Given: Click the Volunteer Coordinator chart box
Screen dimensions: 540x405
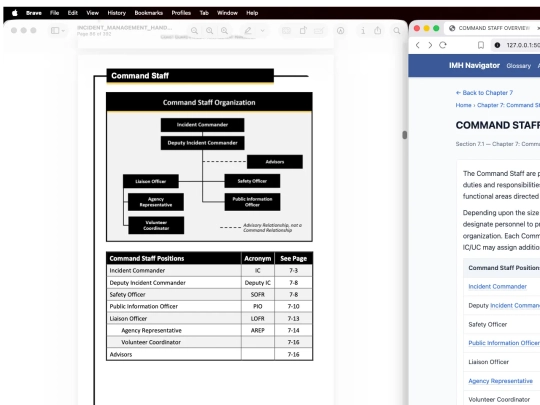Looking at the screenshot, I should click(x=156, y=225).
